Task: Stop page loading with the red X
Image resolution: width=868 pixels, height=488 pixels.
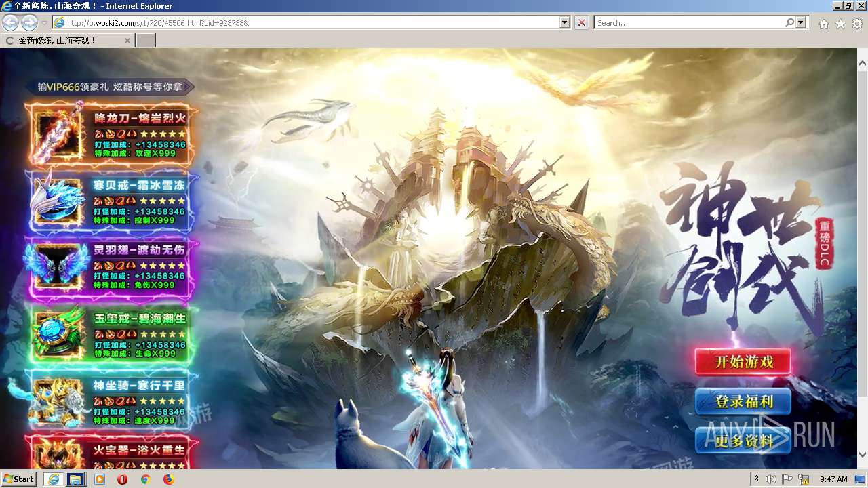Action: tap(581, 23)
